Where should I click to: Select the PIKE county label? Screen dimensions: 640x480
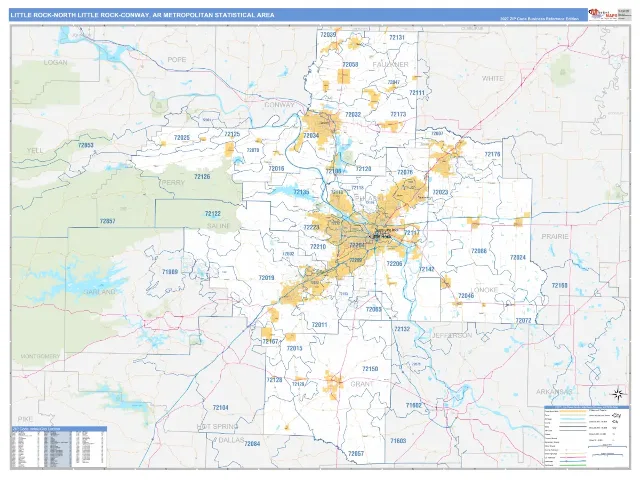[25, 419]
